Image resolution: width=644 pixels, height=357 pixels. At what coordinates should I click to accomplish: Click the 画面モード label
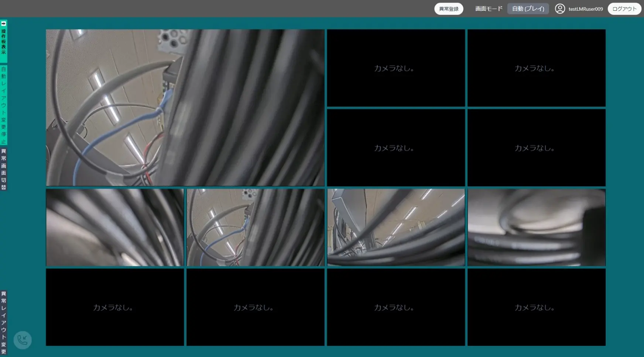point(489,8)
